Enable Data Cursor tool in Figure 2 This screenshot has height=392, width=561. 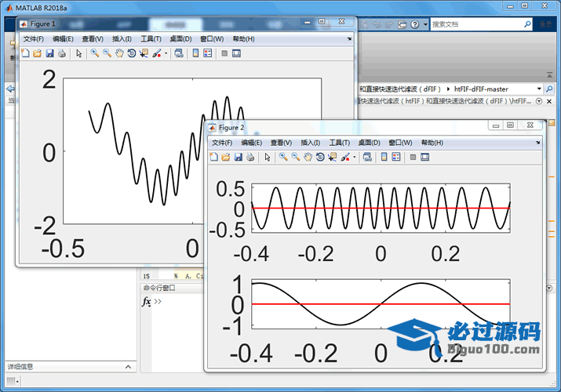[333, 158]
